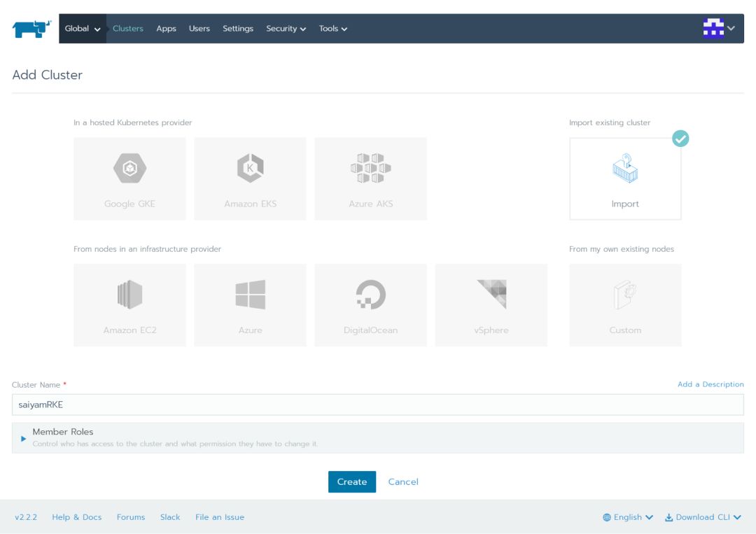Click the v2.2.2 version link

26,517
